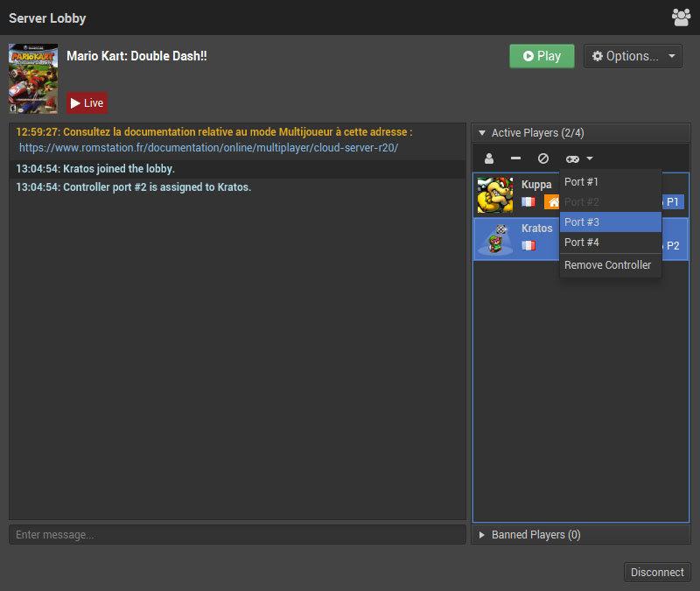Click Kuppa's Bowser avatar
The width and height of the screenshot is (700, 591).
(495, 194)
